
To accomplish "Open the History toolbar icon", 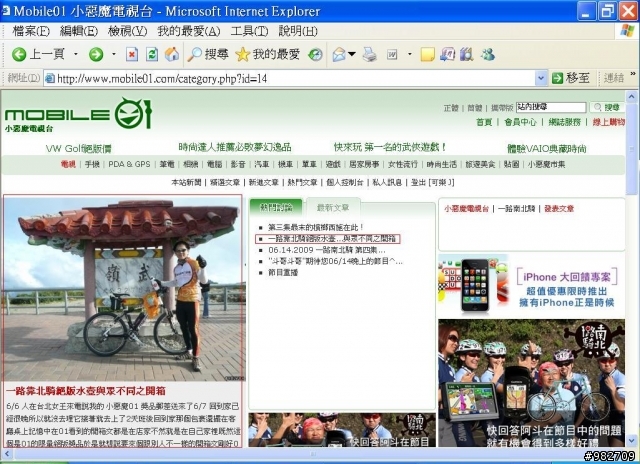I will click(x=315, y=54).
